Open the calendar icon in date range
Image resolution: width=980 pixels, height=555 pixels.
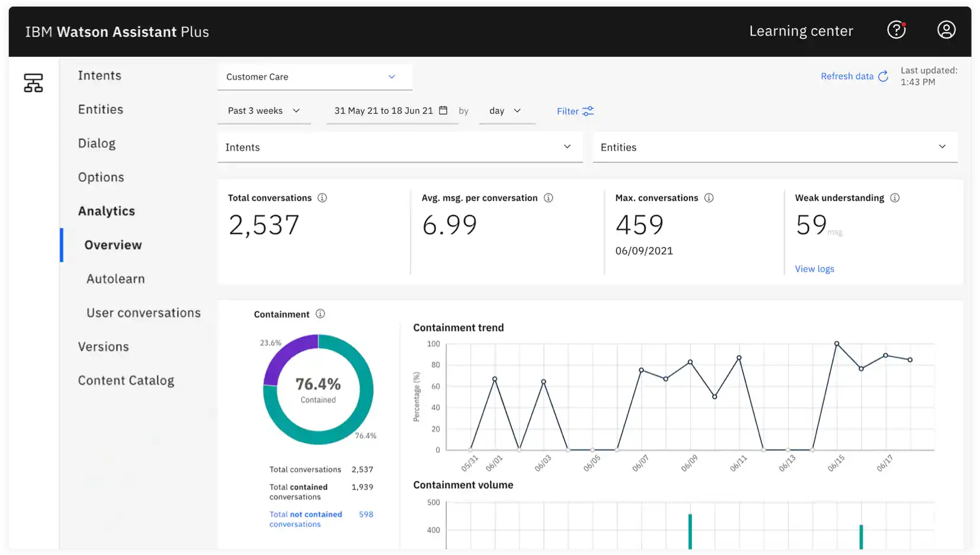[443, 110]
